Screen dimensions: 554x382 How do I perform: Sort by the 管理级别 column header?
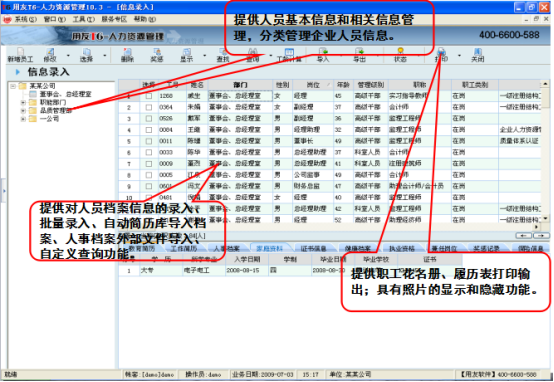click(371, 85)
